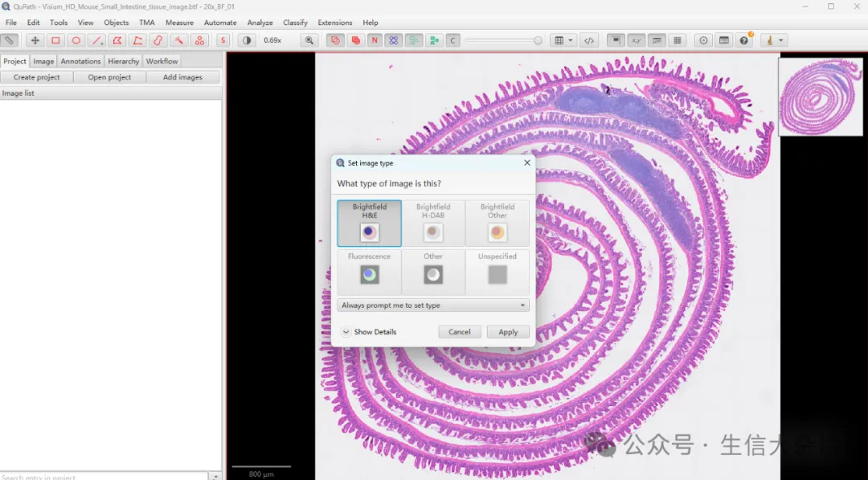Open 'Always prompt me to set type' dropdown

[x=433, y=305]
